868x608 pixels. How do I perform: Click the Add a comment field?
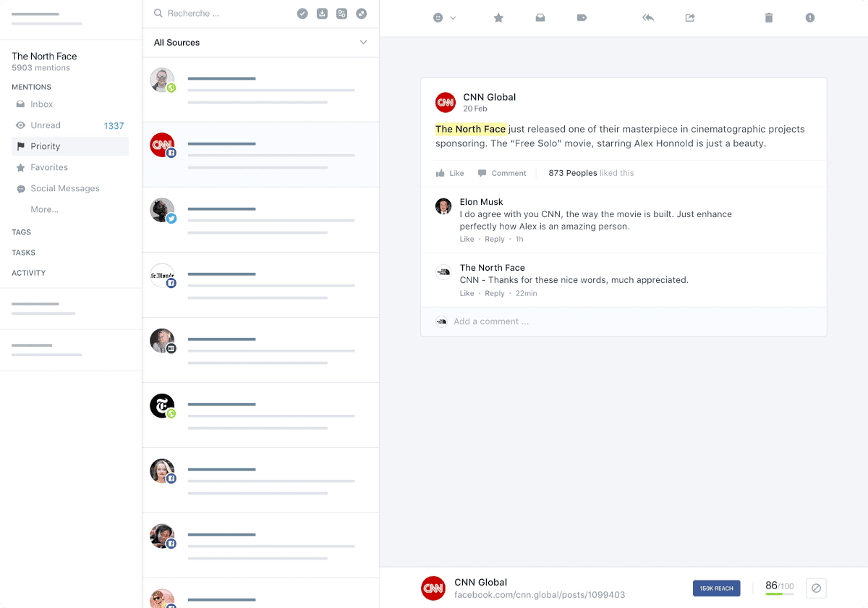coord(624,321)
